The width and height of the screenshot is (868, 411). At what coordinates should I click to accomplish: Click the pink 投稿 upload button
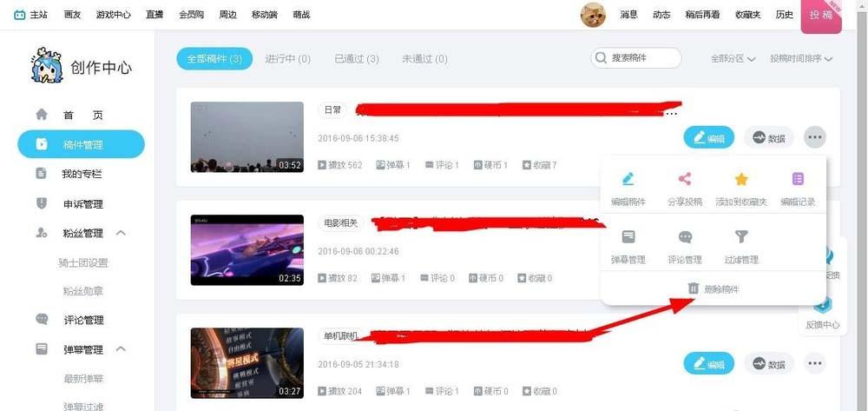820,16
